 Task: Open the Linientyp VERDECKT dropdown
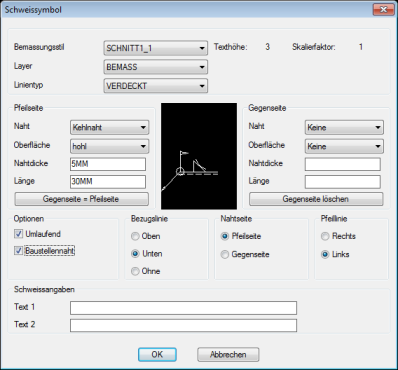(156, 86)
